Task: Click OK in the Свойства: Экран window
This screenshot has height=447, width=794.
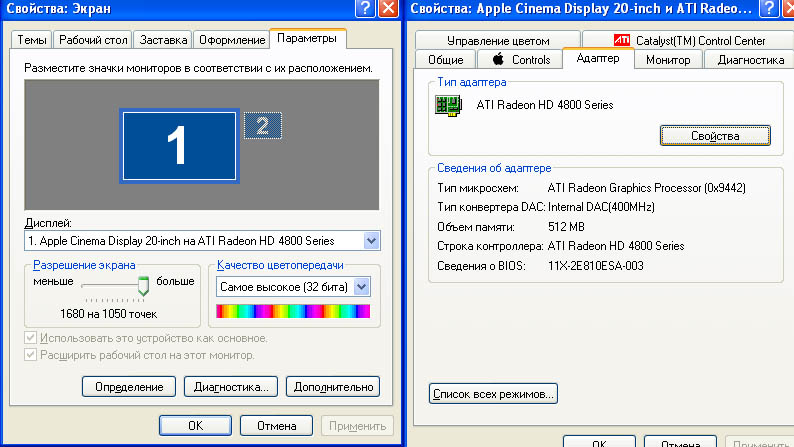Action: click(195, 426)
